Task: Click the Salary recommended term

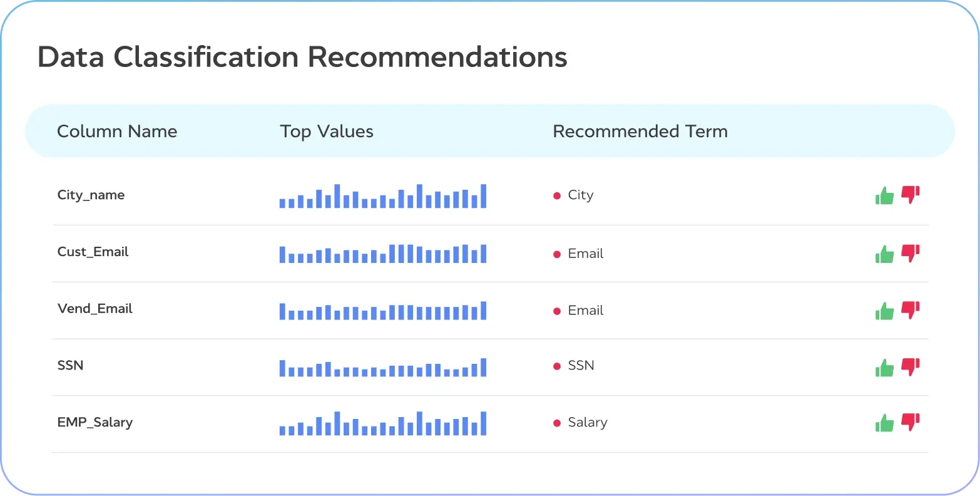Action: (588, 423)
